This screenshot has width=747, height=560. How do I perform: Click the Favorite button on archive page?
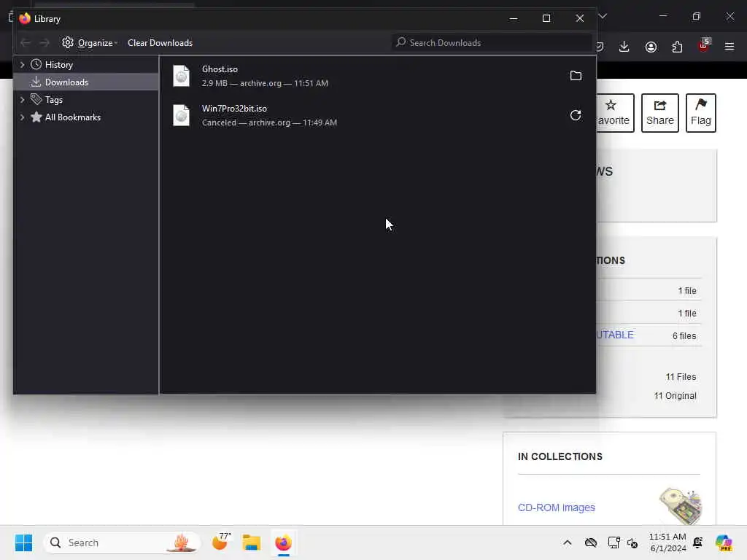tap(614, 113)
